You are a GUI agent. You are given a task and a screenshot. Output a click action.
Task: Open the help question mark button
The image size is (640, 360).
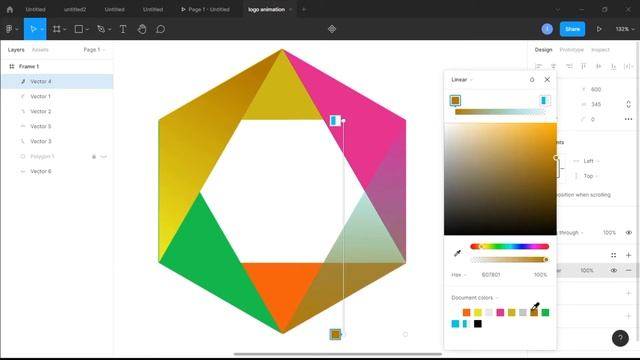click(620, 338)
